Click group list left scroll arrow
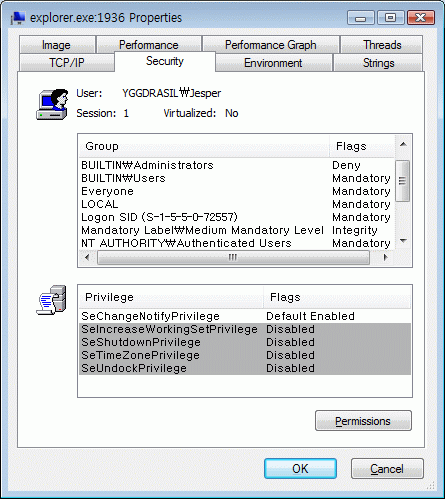Image resolution: width=445 pixels, height=499 pixels. point(87,257)
